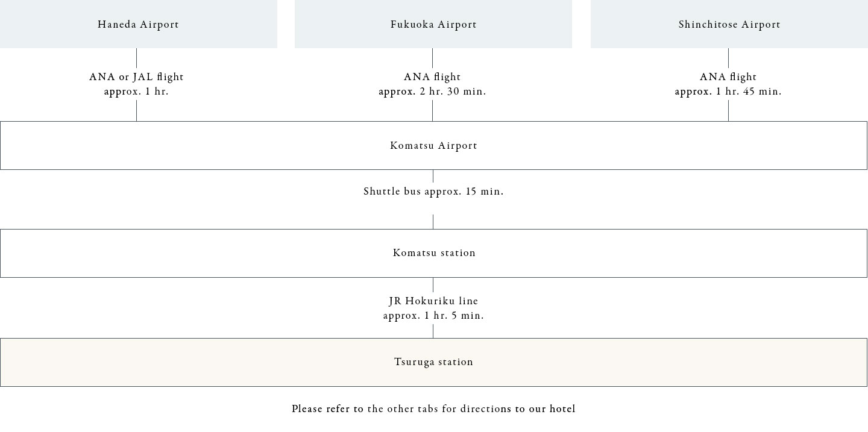Screen dimensions: 868x432
Task: Click JR Hokuriku line label
Action: coord(433,301)
